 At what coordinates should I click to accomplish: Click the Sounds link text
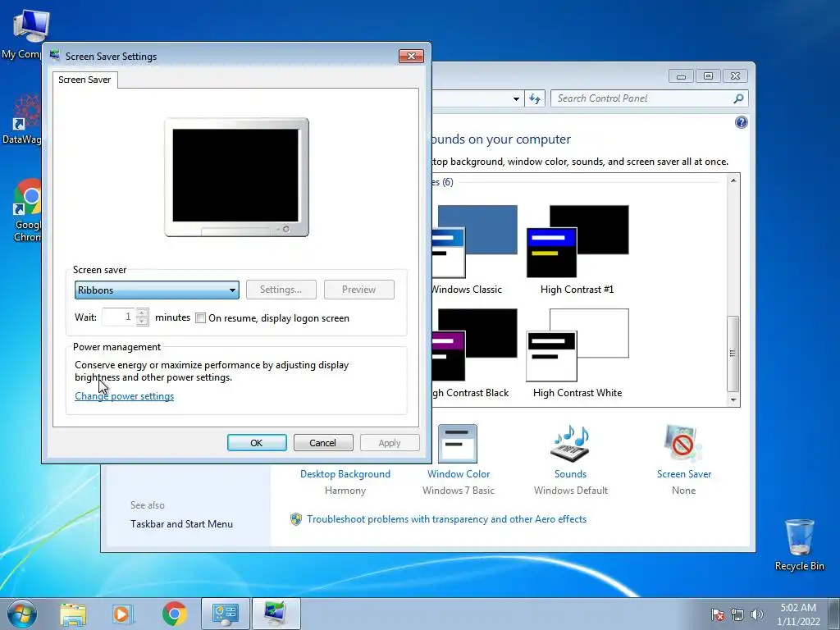coord(571,474)
